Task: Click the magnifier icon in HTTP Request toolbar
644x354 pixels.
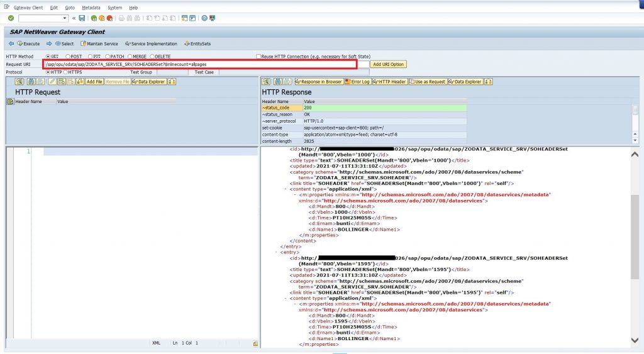Action: point(19,81)
